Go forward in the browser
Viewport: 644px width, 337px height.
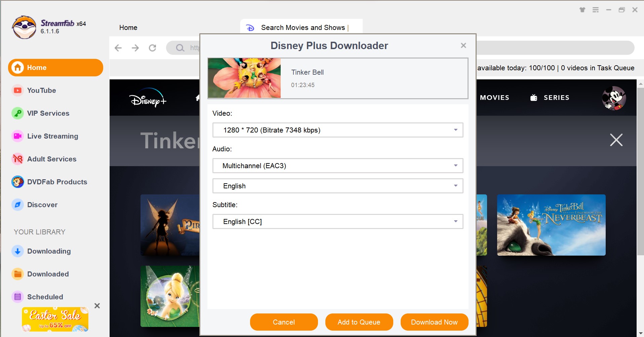pos(135,48)
